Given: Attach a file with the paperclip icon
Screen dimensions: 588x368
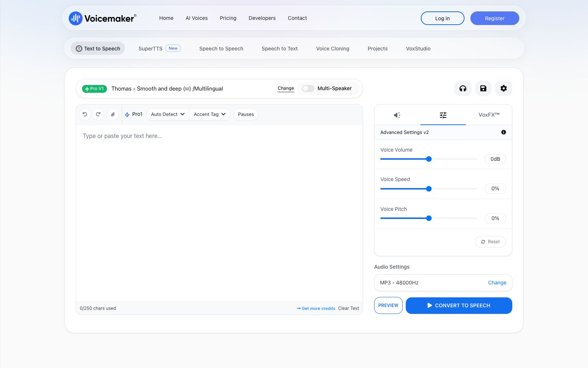Looking at the screenshot, I should click(113, 114).
